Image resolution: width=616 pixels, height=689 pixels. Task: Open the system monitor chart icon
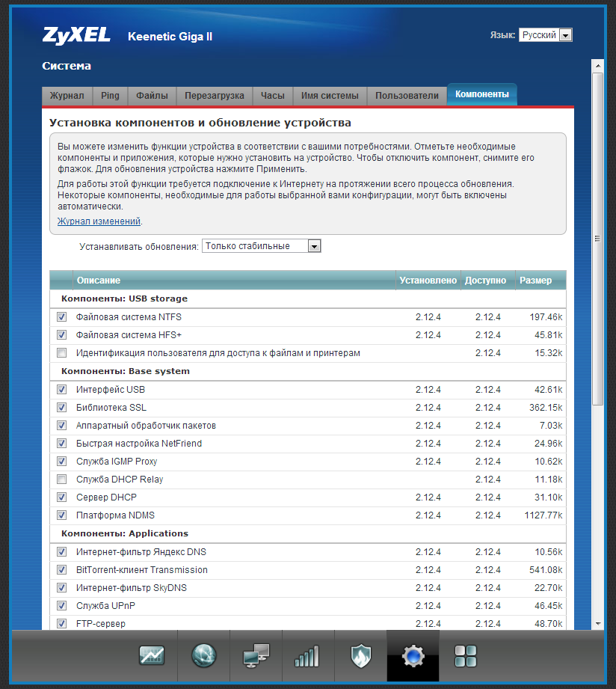(x=152, y=655)
